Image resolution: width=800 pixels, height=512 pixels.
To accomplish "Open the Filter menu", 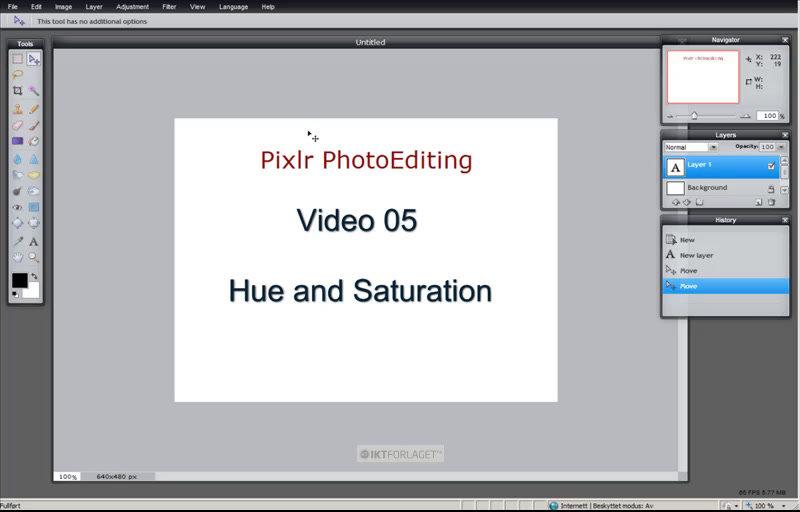I will tap(169, 7).
